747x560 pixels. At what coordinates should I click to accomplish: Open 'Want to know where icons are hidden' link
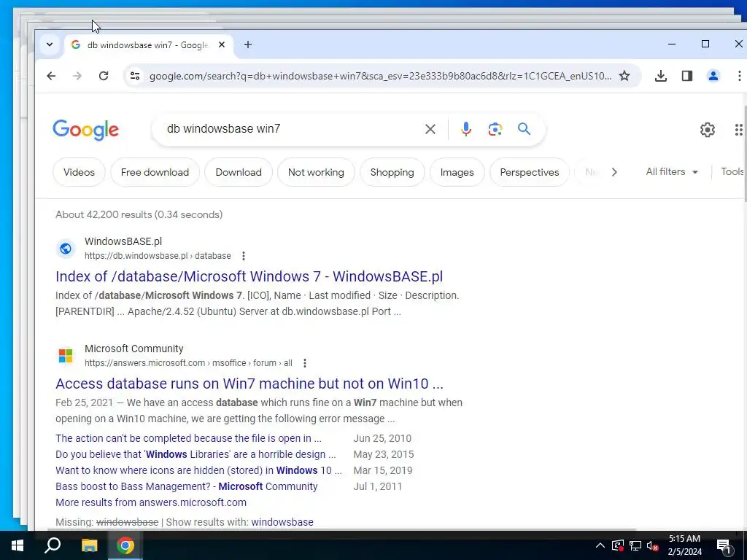(198, 470)
